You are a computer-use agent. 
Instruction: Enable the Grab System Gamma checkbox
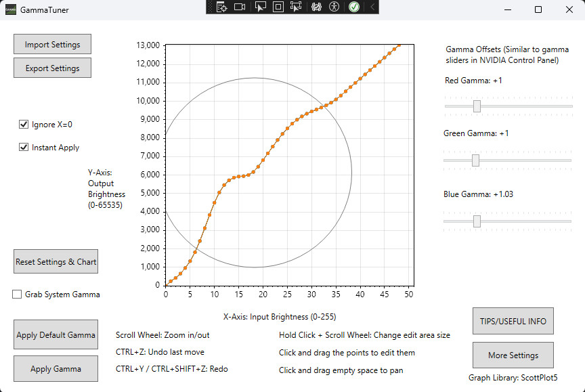coord(17,295)
